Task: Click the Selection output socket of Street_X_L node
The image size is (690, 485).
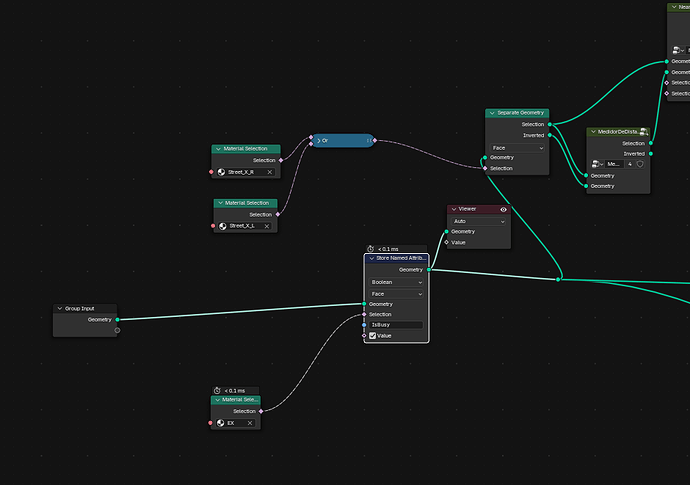Action: pyautogui.click(x=278, y=215)
